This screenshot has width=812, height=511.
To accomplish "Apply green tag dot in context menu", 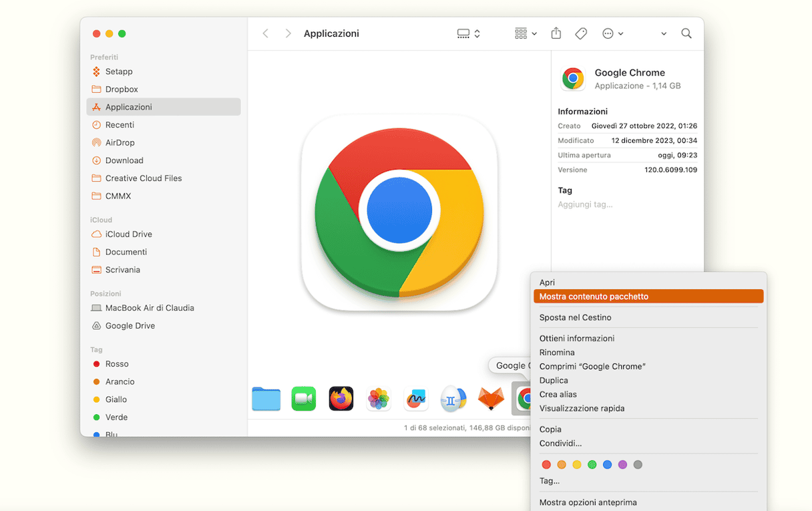I will tap(592, 465).
